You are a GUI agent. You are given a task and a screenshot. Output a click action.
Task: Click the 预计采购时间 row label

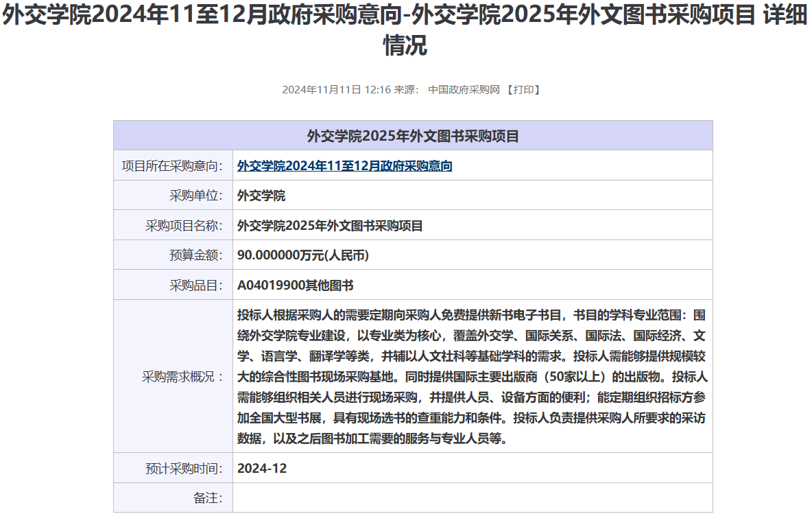click(x=184, y=469)
